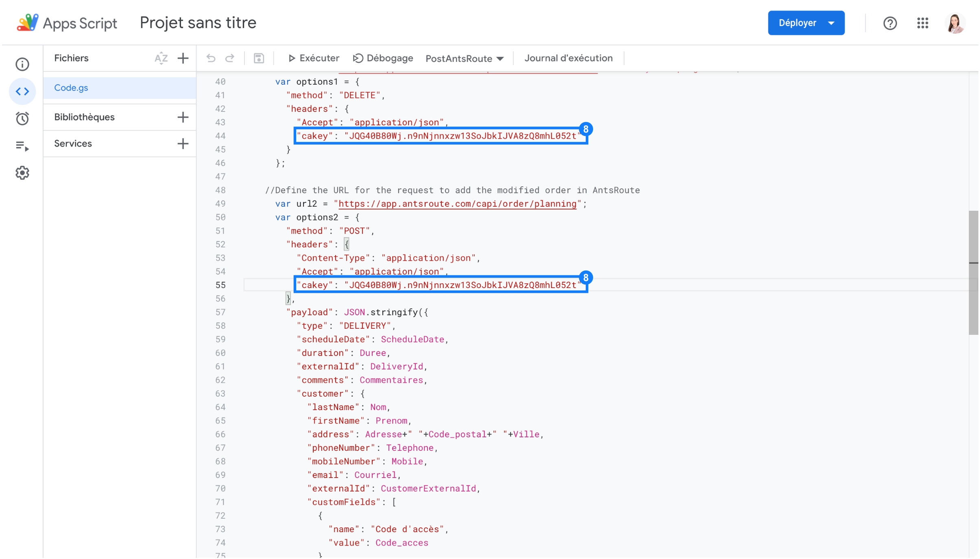Open the Triggers alarm clock icon

(x=22, y=118)
